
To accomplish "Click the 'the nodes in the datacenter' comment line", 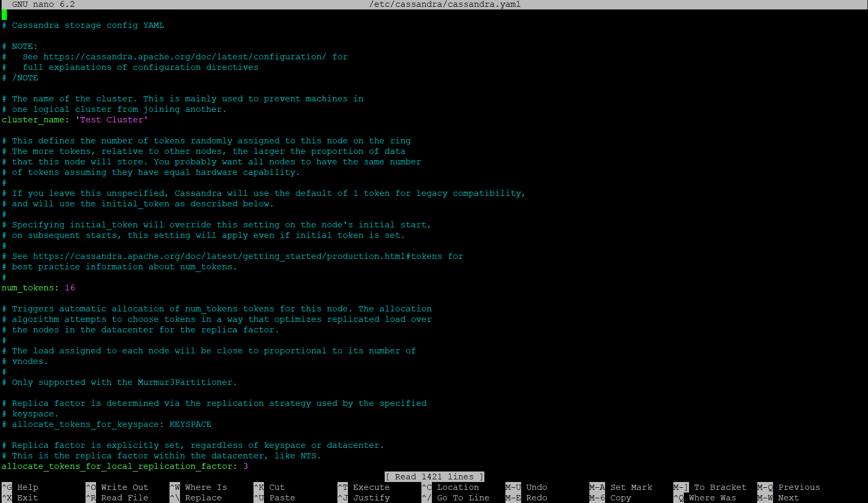I will pyautogui.click(x=141, y=330).
